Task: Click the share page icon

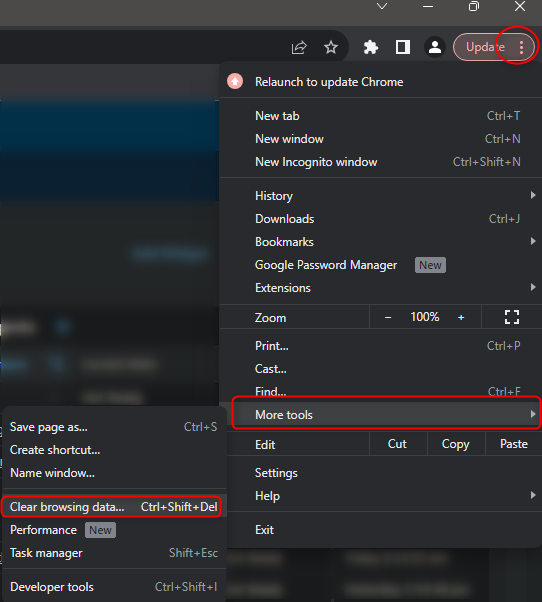Action: pos(299,48)
